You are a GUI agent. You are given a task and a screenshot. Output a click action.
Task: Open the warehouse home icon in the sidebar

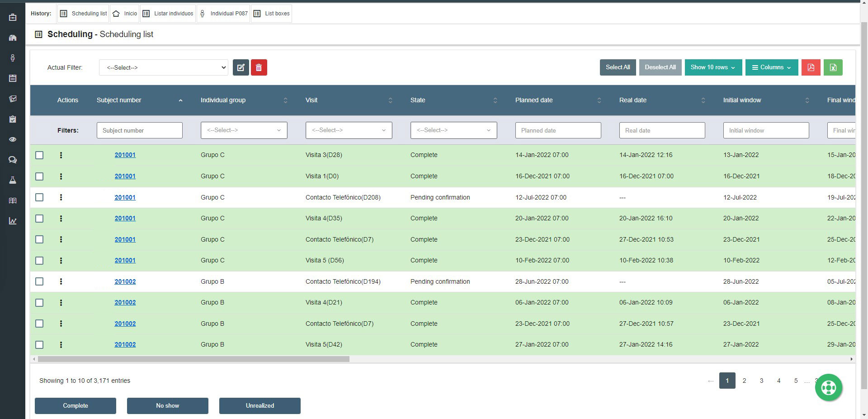point(13,38)
